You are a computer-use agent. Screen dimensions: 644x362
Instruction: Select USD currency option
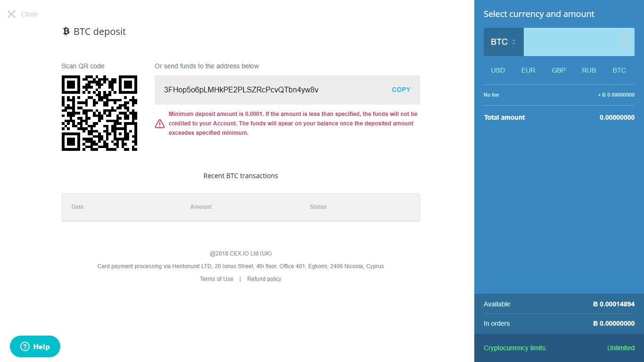click(x=498, y=70)
